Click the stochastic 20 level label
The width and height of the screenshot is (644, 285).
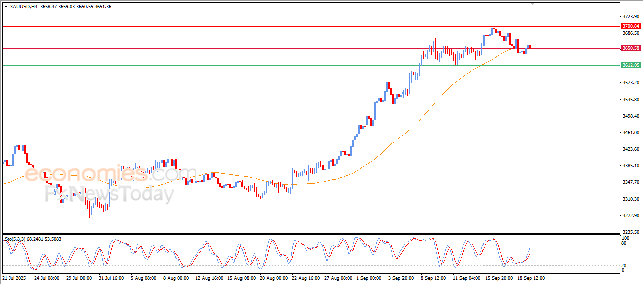tap(625, 265)
